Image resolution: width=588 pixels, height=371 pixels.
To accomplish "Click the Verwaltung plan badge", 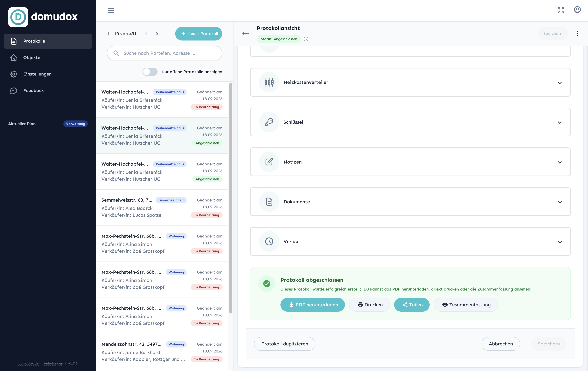I will (x=75, y=124).
